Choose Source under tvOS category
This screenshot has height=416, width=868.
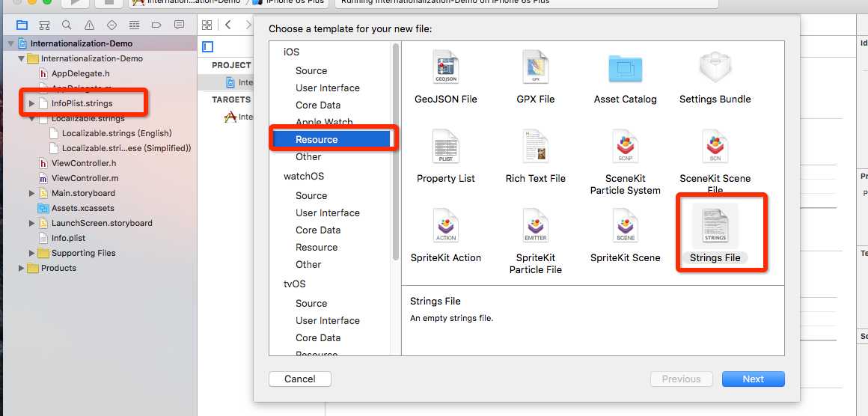coord(311,304)
